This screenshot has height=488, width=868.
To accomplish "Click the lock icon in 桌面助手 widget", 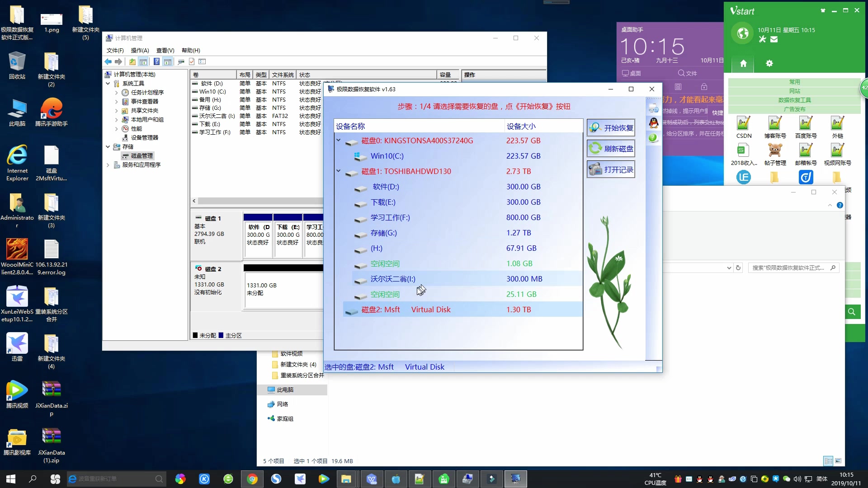I will tap(704, 87).
